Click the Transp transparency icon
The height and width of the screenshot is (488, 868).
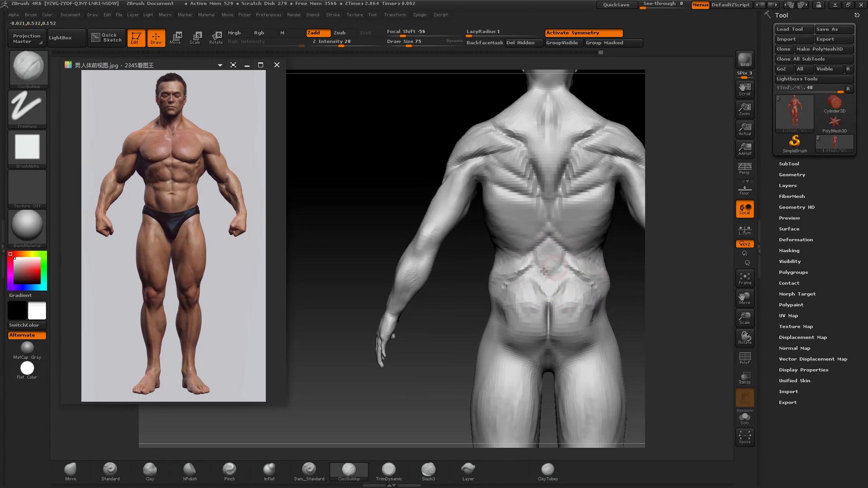coord(745,378)
